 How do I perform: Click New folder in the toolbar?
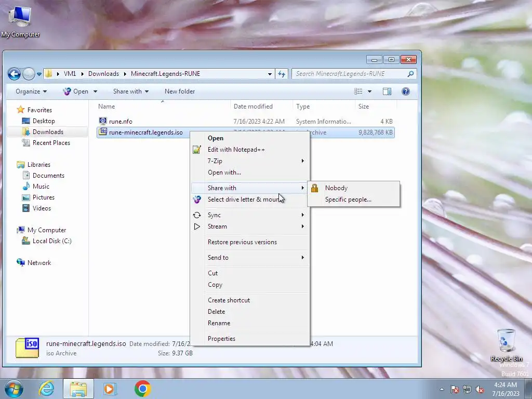(179, 91)
